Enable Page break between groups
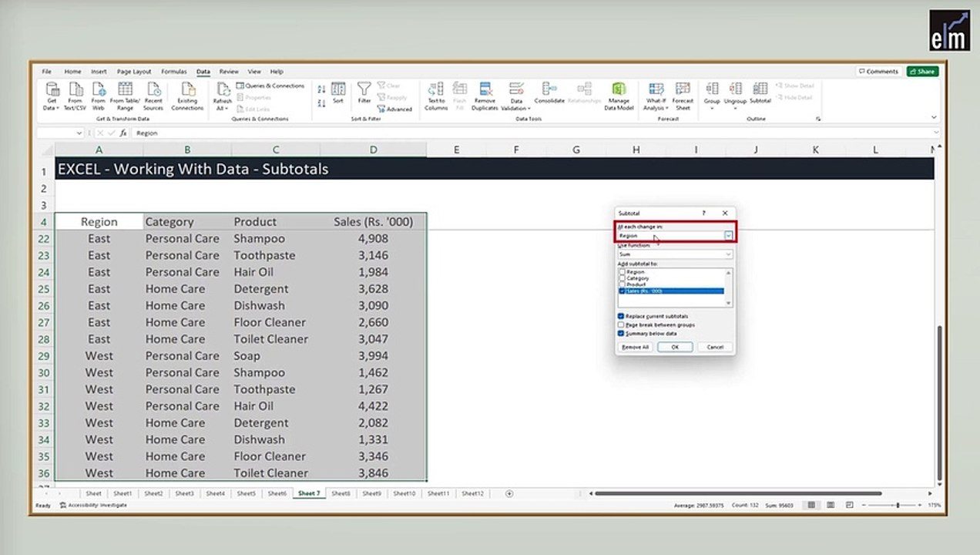 point(621,325)
